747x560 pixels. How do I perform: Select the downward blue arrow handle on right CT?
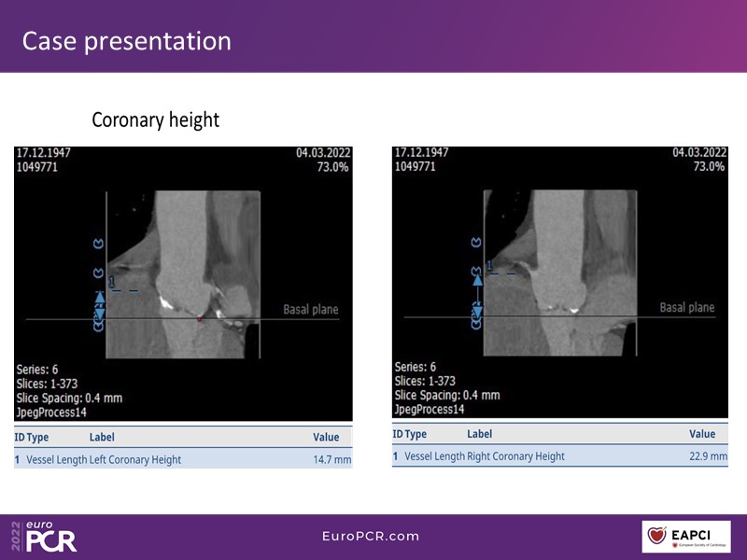477,311
